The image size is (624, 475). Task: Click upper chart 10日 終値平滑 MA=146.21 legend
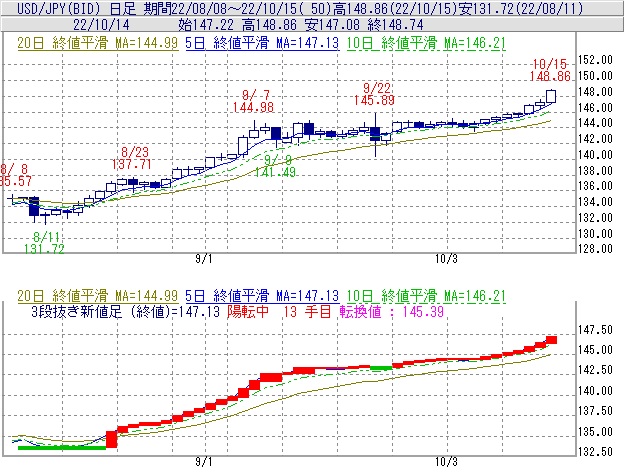[x=426, y=43]
